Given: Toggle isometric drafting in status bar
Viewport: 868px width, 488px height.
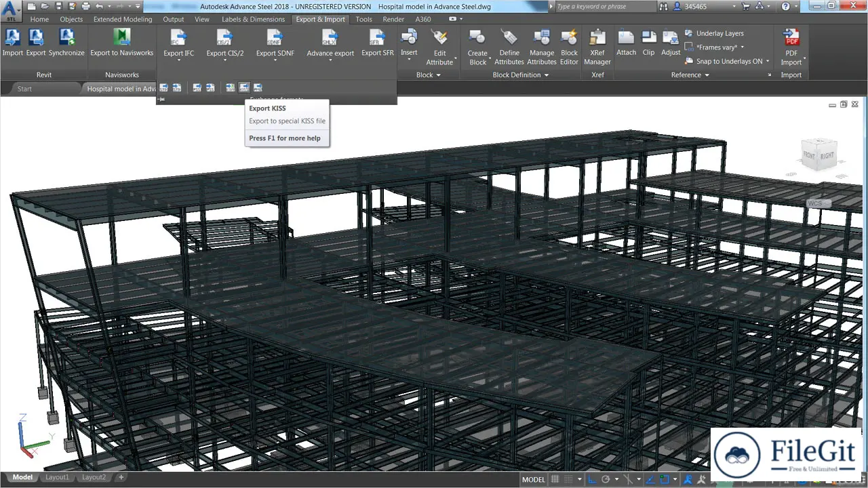Looking at the screenshot, I should 628,479.
